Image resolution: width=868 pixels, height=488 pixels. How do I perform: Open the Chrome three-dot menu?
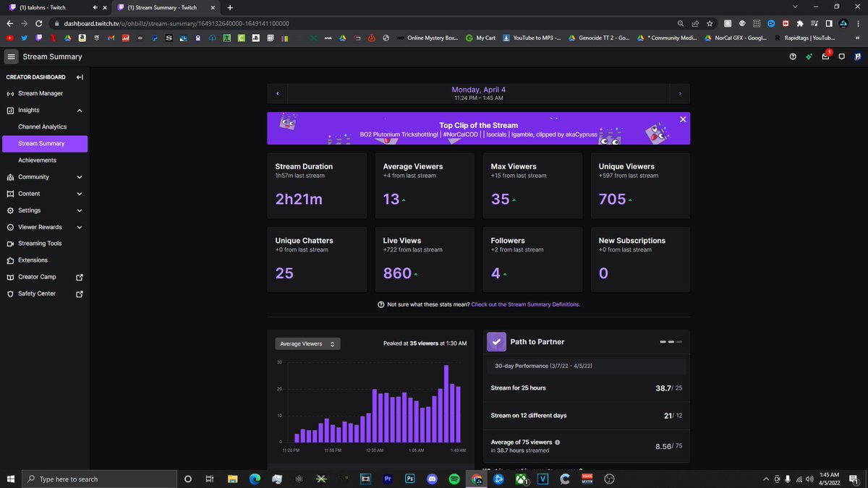tap(858, 23)
